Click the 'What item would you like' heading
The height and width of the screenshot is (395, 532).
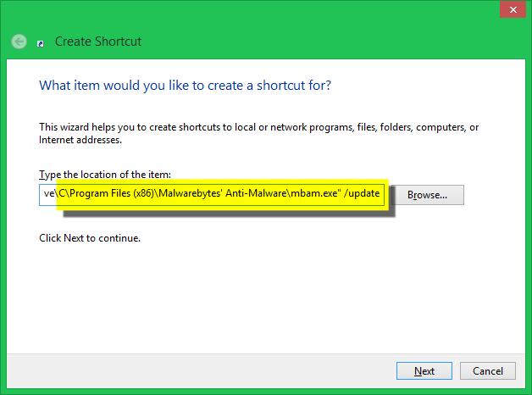point(185,86)
